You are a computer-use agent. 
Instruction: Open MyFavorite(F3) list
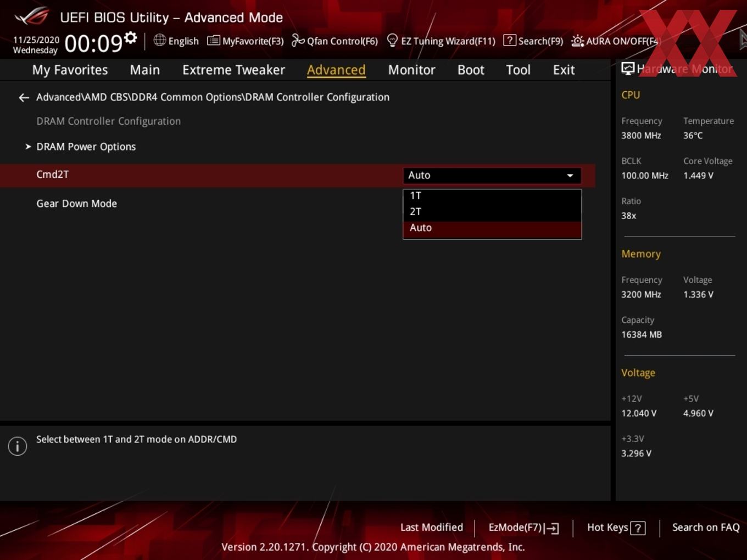tap(245, 41)
